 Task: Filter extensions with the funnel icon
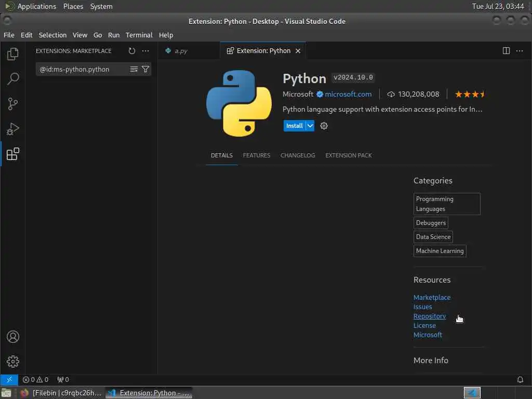point(145,69)
